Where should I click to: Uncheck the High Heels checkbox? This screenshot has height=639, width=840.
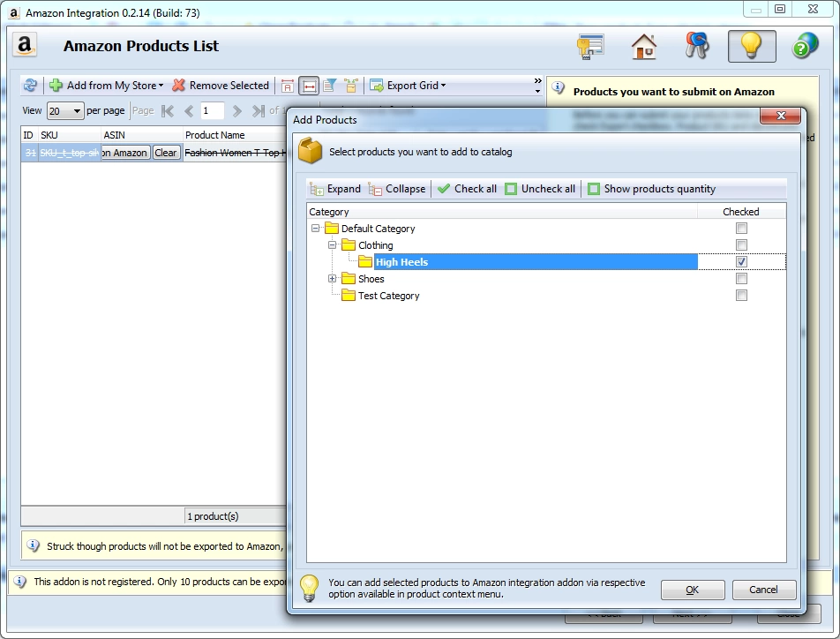pyautogui.click(x=741, y=261)
